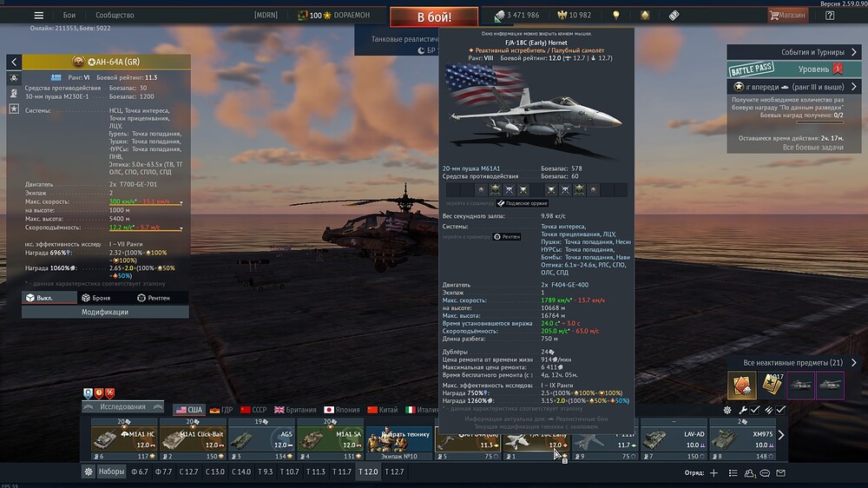The height and width of the screenshot is (488, 868).
Task: Select the Британия nation tab
Action: (x=296, y=410)
